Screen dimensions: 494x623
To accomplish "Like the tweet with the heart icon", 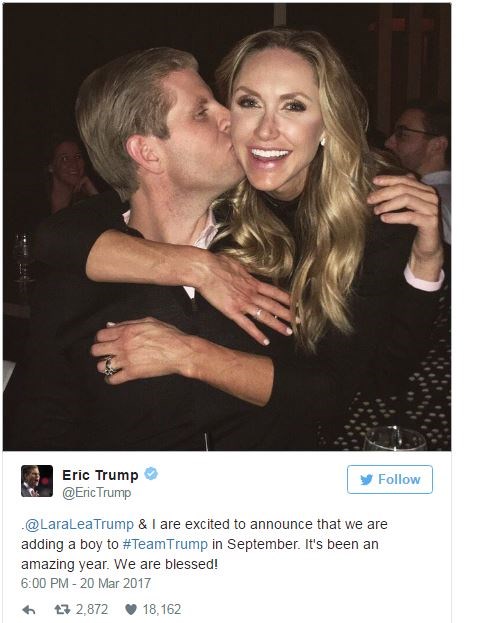I will [x=131, y=609].
